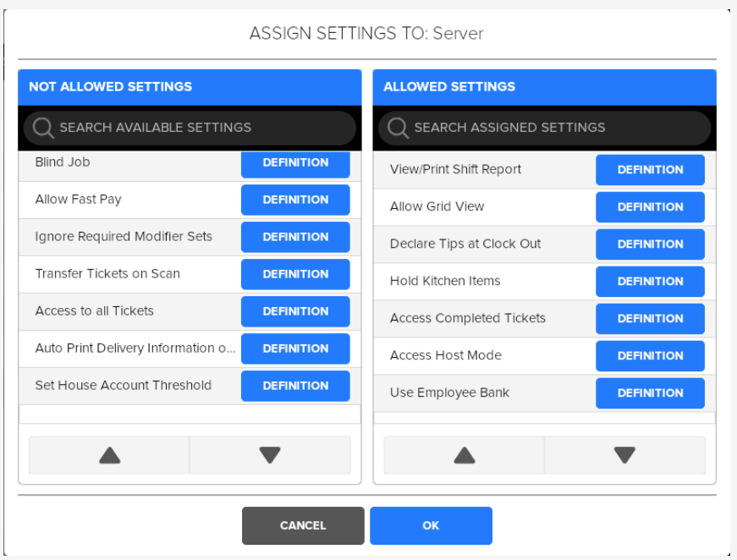View the definition of Allow Fast Pay
Viewport: 737px width, 560px height.
pyautogui.click(x=294, y=200)
